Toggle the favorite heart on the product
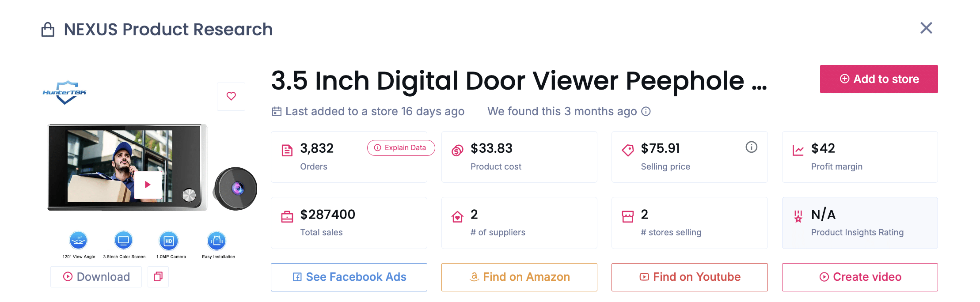Image resolution: width=980 pixels, height=302 pixels. point(231,96)
